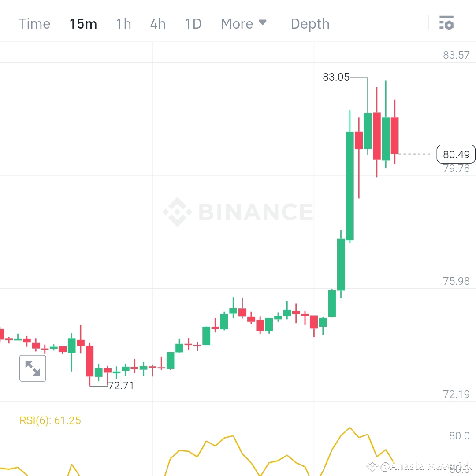Click the fullscreen expand icon on the chart
Screen dimensions: 476x476
point(33,368)
